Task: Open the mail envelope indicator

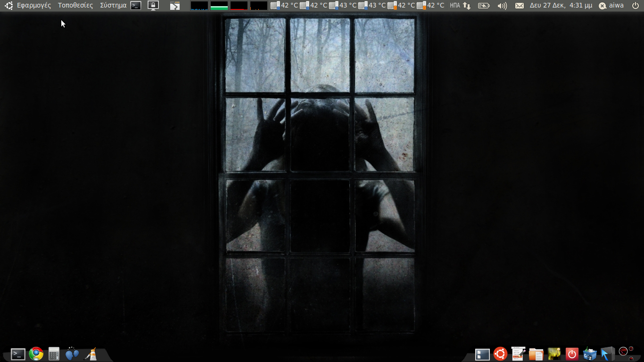Action: click(x=519, y=6)
